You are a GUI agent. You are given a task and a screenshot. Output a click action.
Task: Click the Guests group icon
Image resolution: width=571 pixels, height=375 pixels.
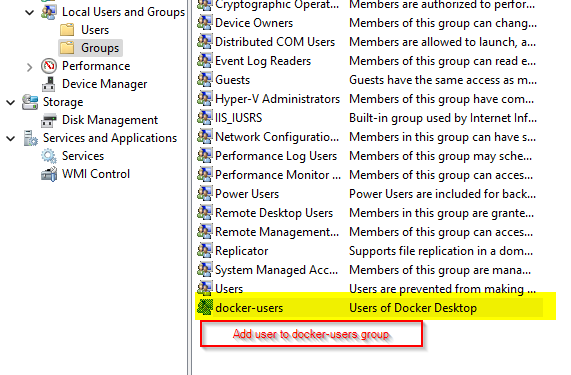(205, 80)
